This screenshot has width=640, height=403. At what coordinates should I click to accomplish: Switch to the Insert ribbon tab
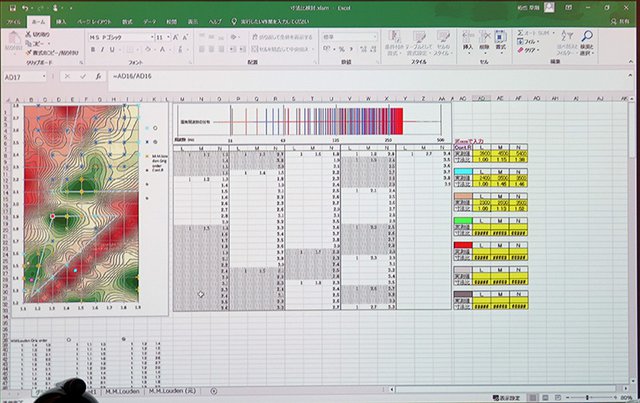point(62,20)
